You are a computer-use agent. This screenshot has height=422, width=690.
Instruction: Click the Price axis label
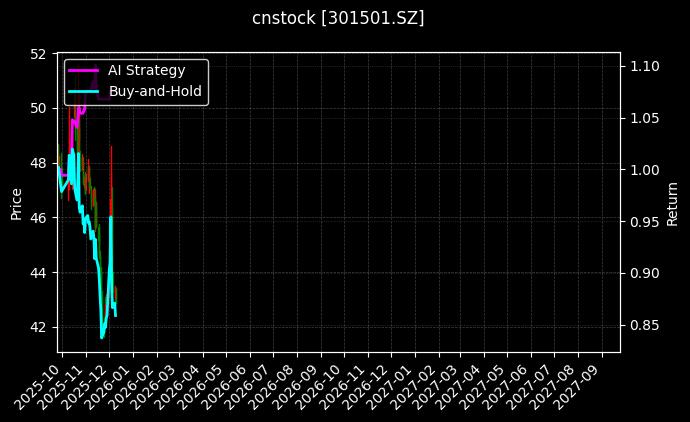16,204
